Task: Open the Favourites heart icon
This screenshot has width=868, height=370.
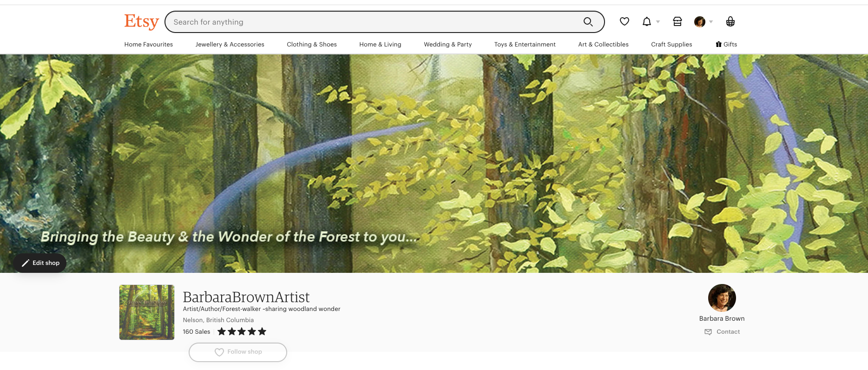Action: pyautogui.click(x=625, y=21)
